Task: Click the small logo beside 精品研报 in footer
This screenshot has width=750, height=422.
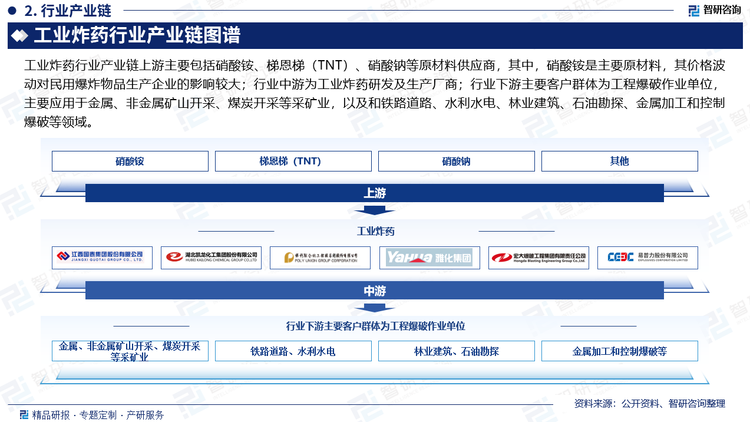Action: (24, 414)
